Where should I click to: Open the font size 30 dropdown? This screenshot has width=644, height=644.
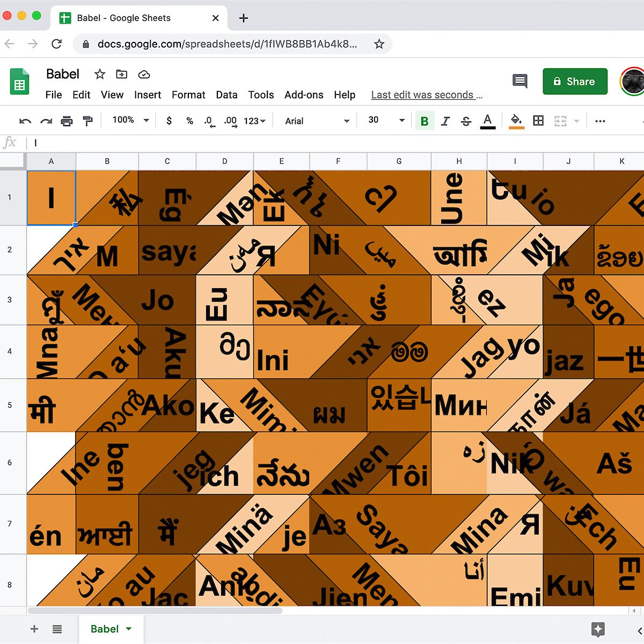[x=386, y=120]
